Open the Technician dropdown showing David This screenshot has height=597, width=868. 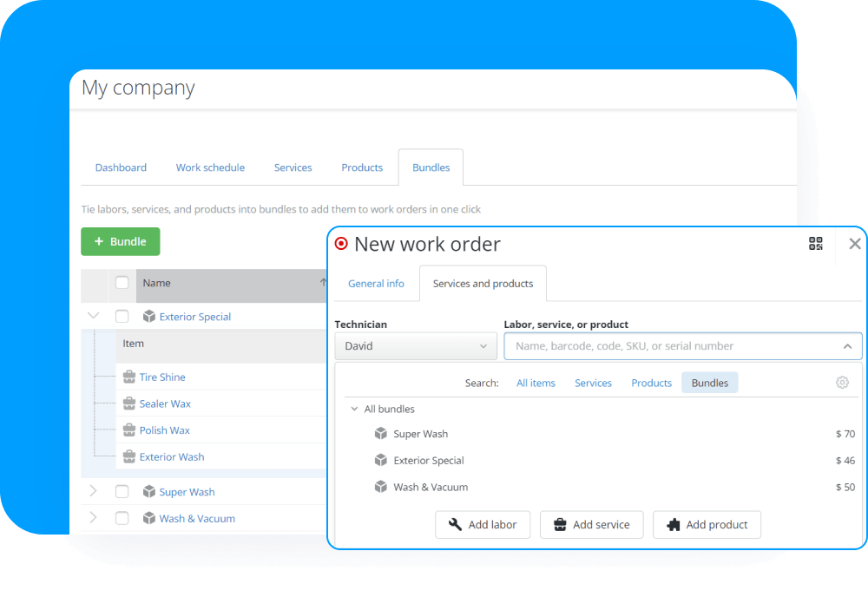pyautogui.click(x=415, y=345)
